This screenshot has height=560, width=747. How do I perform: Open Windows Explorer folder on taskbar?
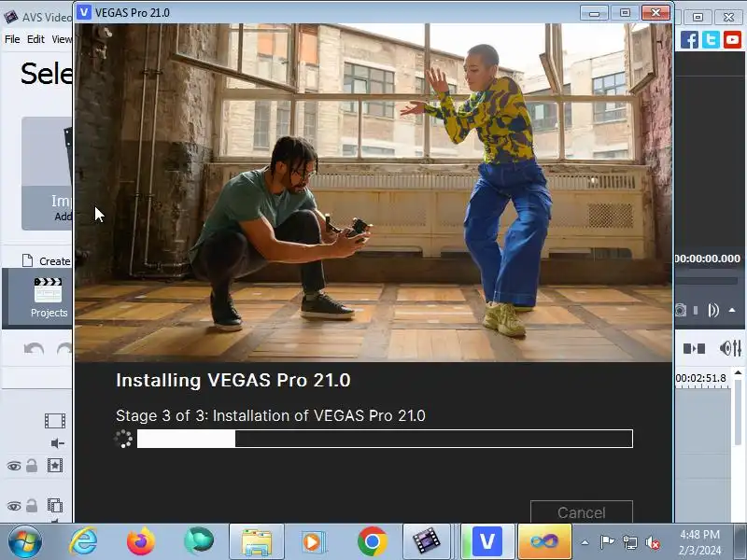click(256, 542)
